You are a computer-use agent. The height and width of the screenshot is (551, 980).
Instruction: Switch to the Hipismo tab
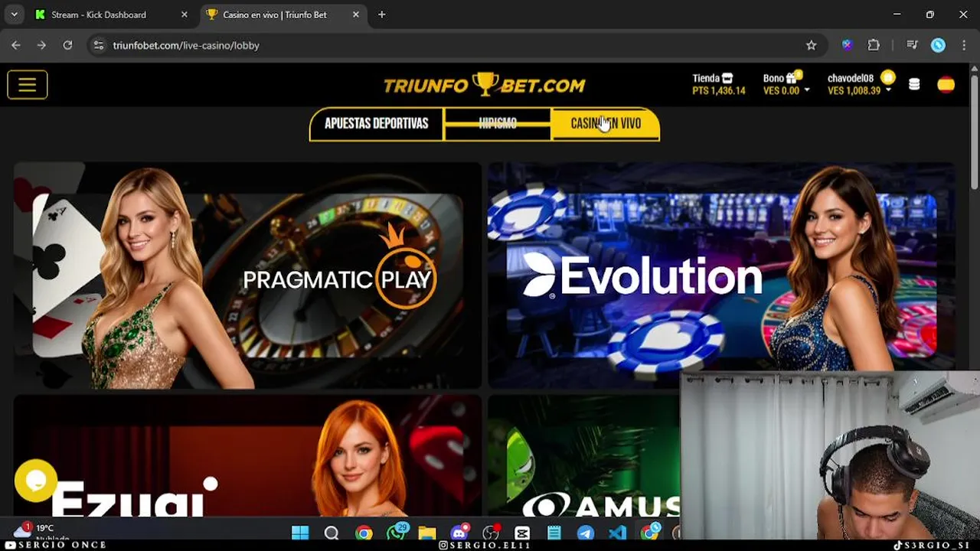(x=498, y=123)
